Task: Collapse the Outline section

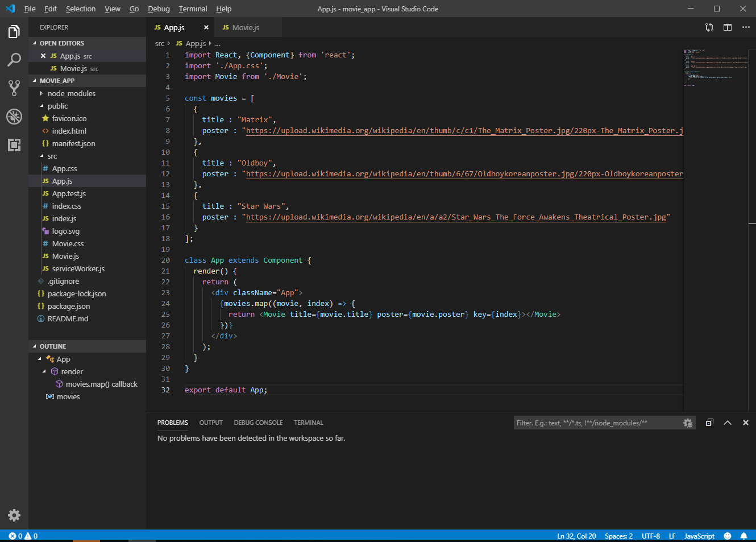Action: 87,346
